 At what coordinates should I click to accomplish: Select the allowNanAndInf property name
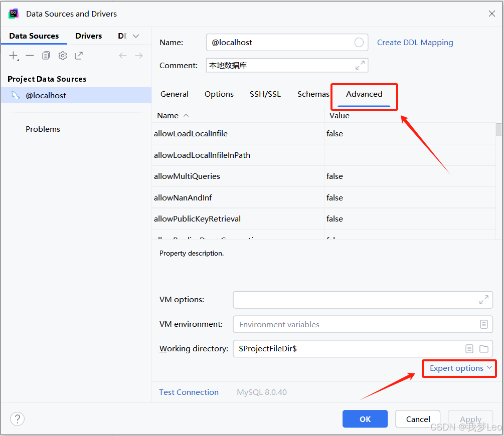coord(183,197)
